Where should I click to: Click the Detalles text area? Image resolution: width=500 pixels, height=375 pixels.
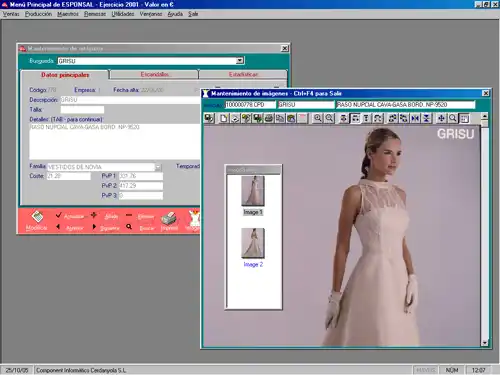point(115,141)
